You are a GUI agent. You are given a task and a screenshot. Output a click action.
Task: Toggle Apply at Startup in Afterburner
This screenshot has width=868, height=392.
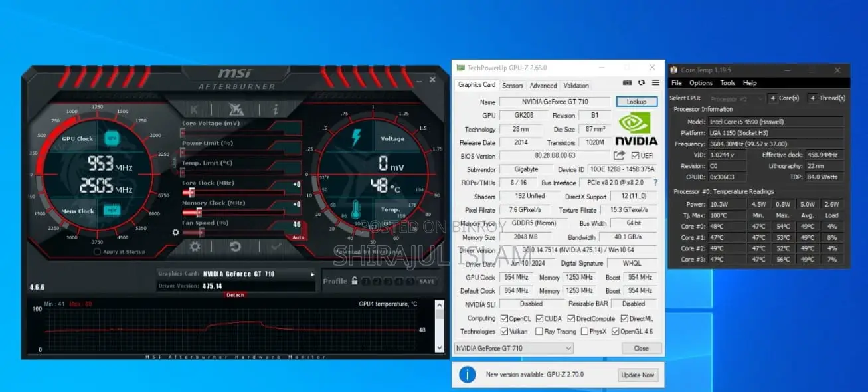(98, 252)
